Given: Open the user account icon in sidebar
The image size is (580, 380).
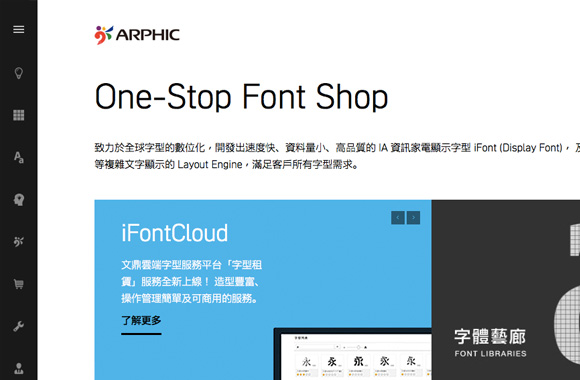Looking at the screenshot, I should point(18,369).
